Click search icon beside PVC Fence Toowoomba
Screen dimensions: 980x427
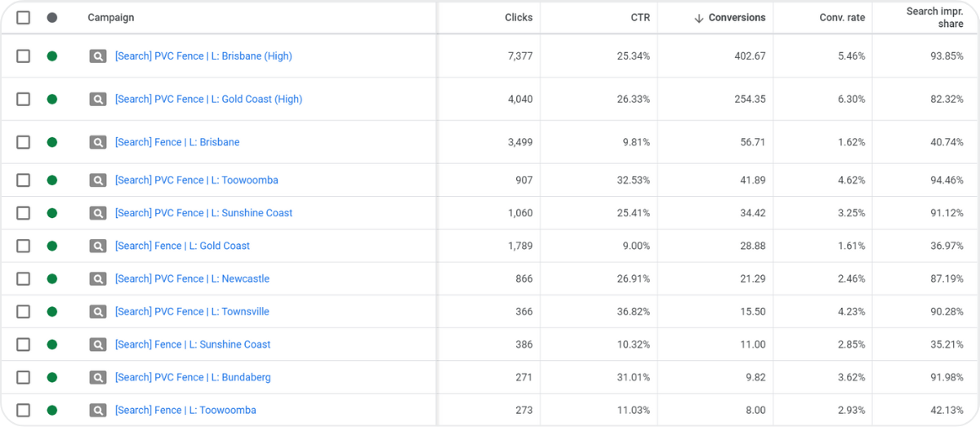[98, 180]
